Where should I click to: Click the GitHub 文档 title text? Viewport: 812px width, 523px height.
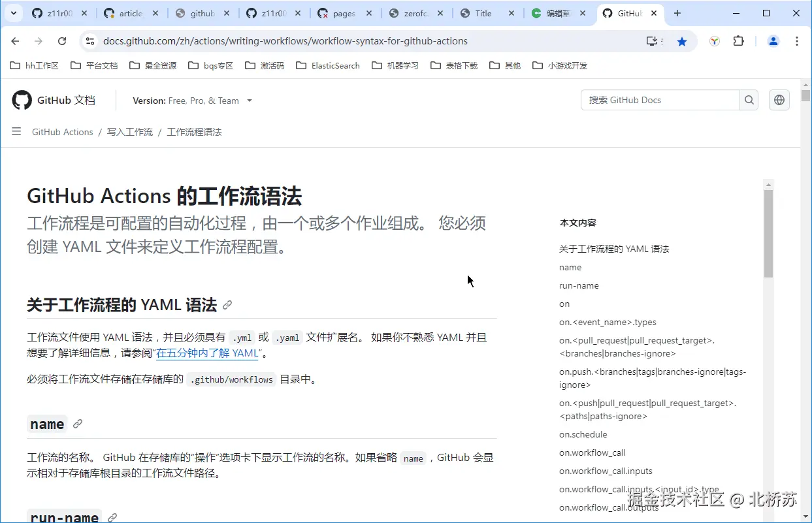66,100
